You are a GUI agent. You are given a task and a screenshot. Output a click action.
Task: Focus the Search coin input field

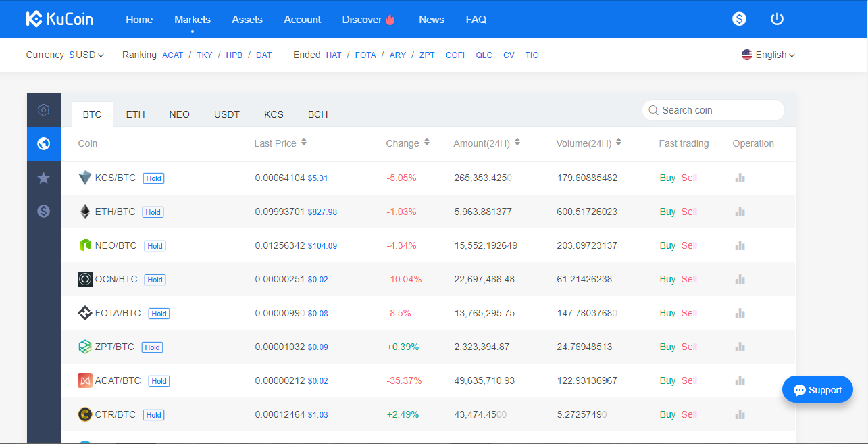[716, 110]
